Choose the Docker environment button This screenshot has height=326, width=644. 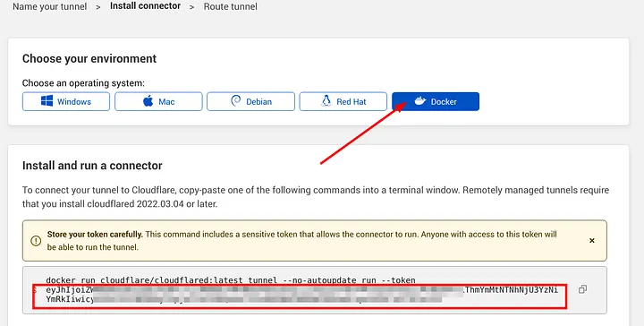(436, 101)
